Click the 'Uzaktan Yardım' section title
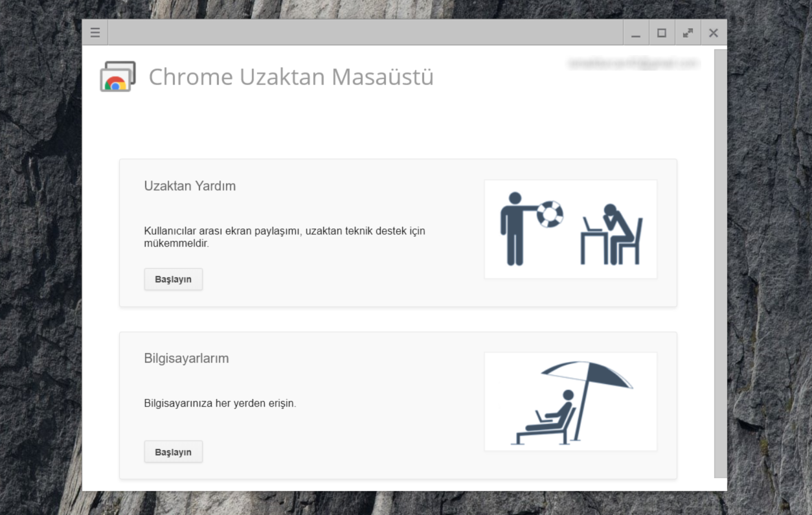This screenshot has width=812, height=515. click(x=190, y=186)
